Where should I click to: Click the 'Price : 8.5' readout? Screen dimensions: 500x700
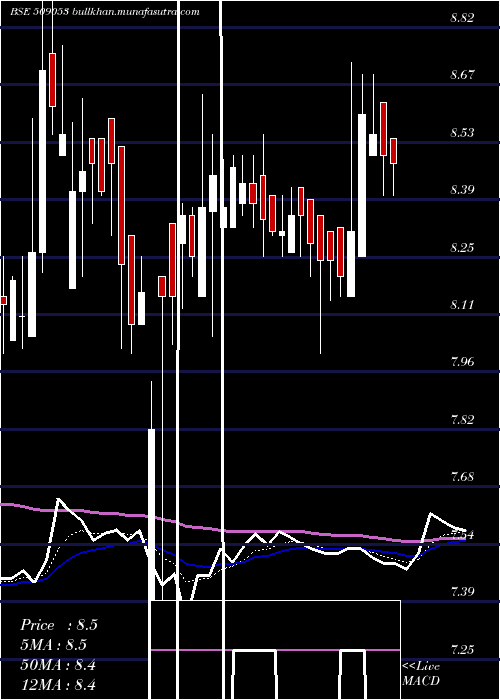(58, 625)
